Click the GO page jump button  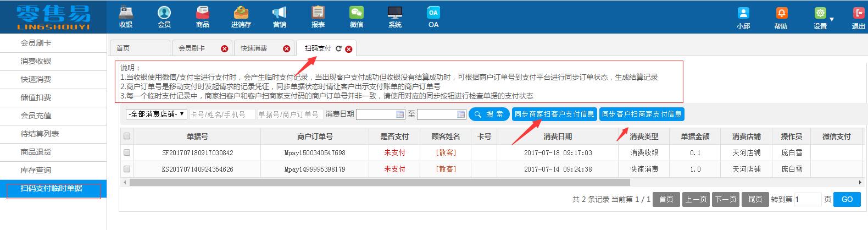tap(847, 199)
